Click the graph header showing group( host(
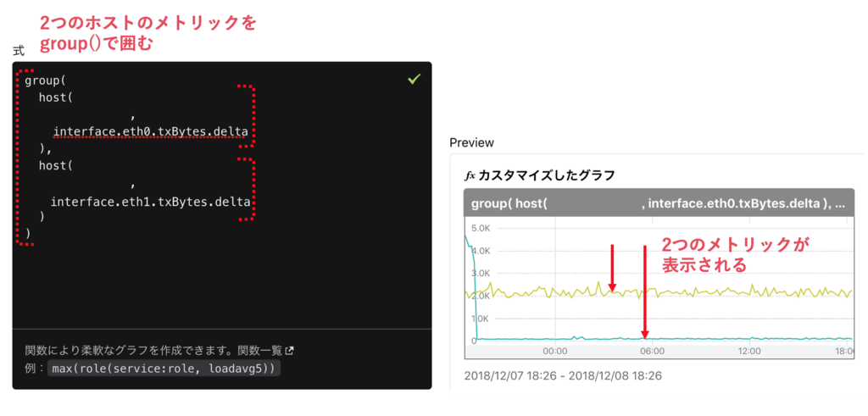868x416 pixels. [x=659, y=203]
